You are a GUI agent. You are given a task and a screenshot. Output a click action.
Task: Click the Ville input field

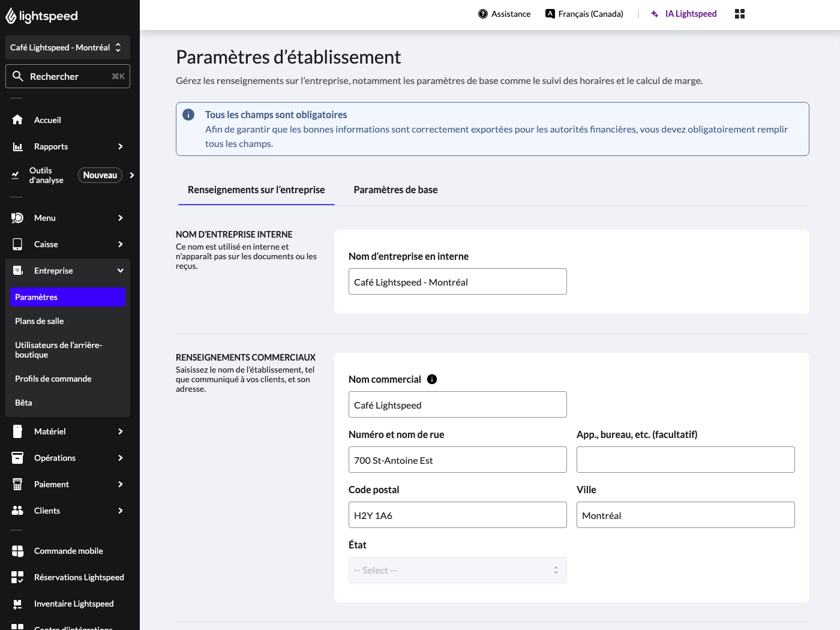tap(686, 515)
